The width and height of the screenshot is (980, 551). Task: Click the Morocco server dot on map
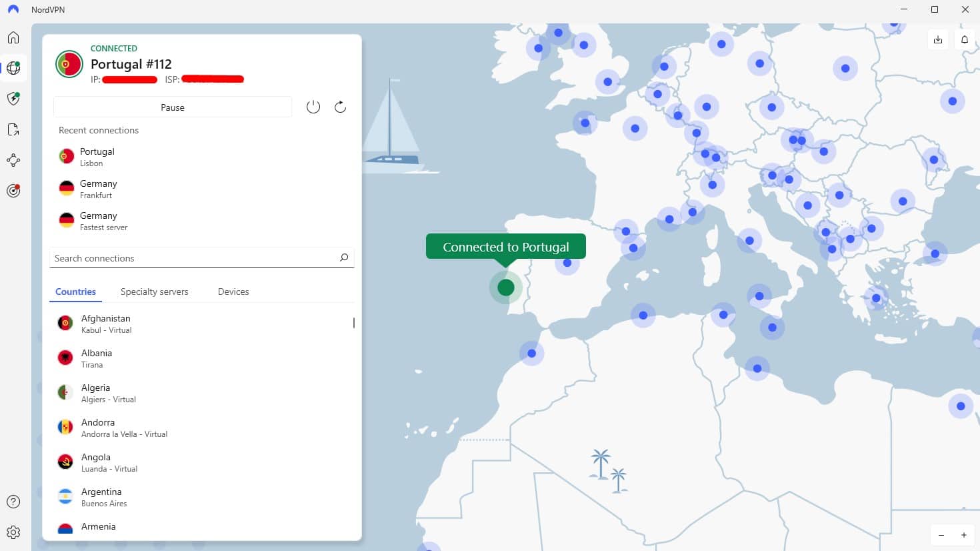[x=531, y=353]
